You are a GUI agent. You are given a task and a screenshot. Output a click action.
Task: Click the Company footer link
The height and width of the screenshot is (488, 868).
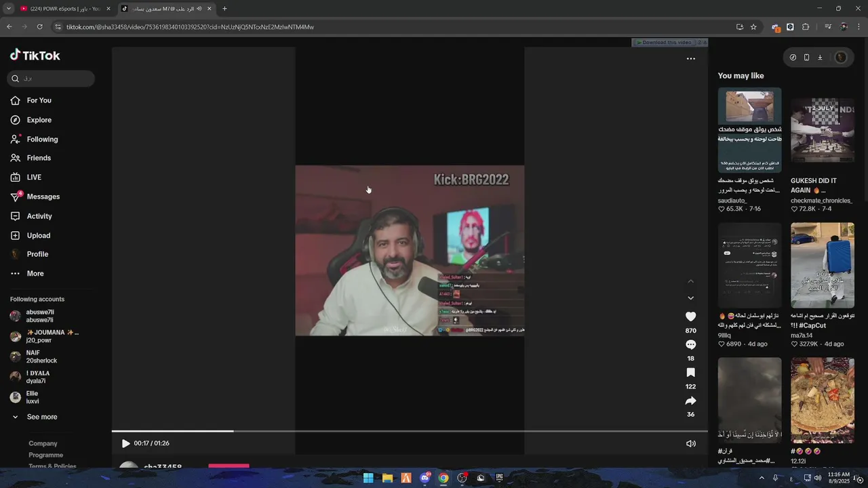coord(43,443)
